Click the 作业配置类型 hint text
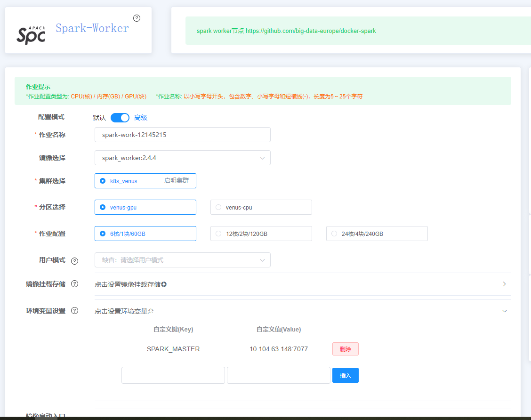 [x=86, y=97]
